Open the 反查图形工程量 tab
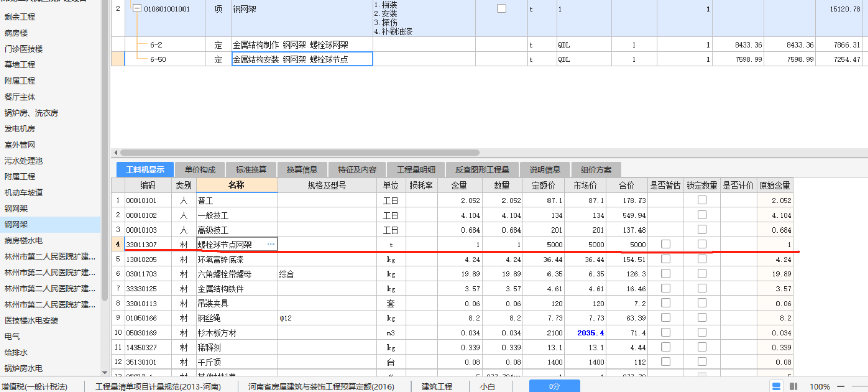 (482, 170)
